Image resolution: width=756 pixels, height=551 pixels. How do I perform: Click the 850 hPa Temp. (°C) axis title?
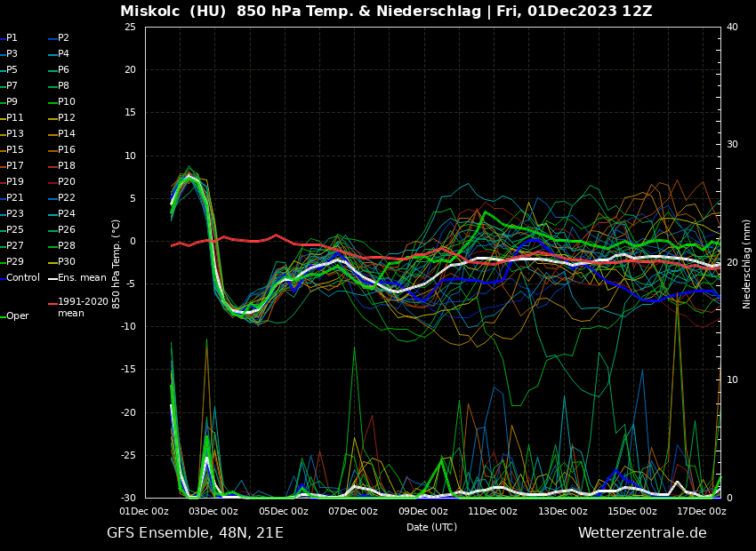117,263
